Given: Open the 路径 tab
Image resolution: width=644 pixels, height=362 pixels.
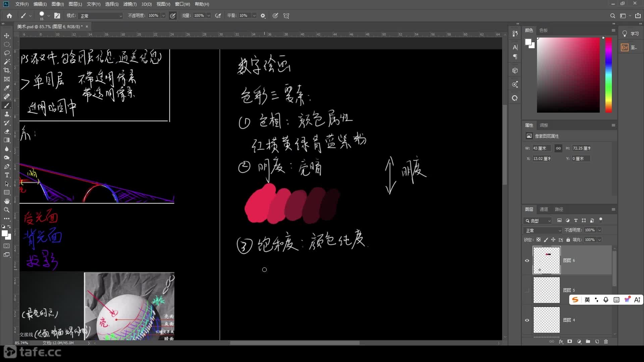Looking at the screenshot, I should click(559, 209).
